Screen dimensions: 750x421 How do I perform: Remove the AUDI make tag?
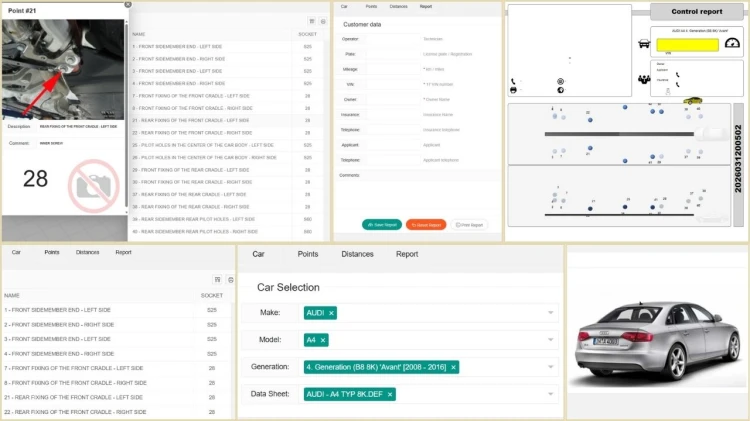pyautogui.click(x=331, y=313)
